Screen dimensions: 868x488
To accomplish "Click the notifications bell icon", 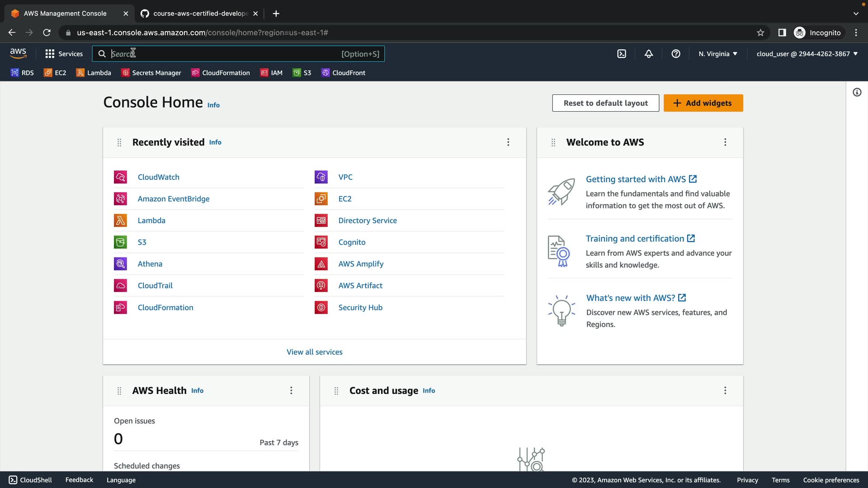I will [649, 54].
